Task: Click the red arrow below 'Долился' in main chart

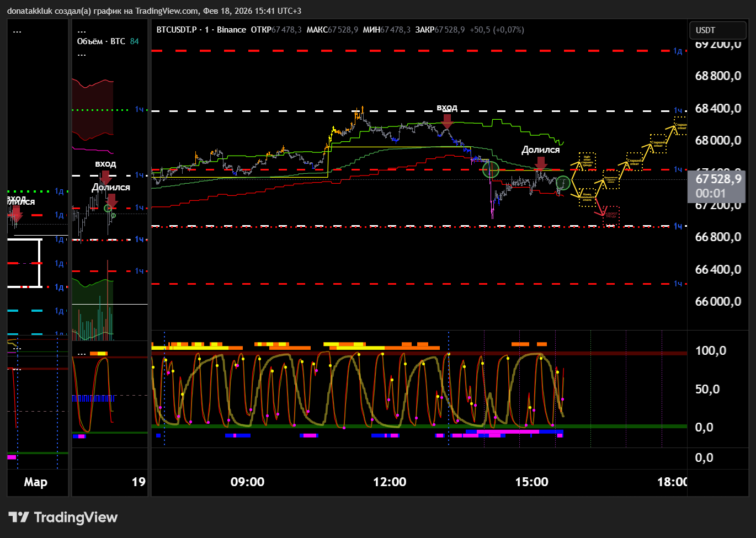Action: (x=541, y=163)
